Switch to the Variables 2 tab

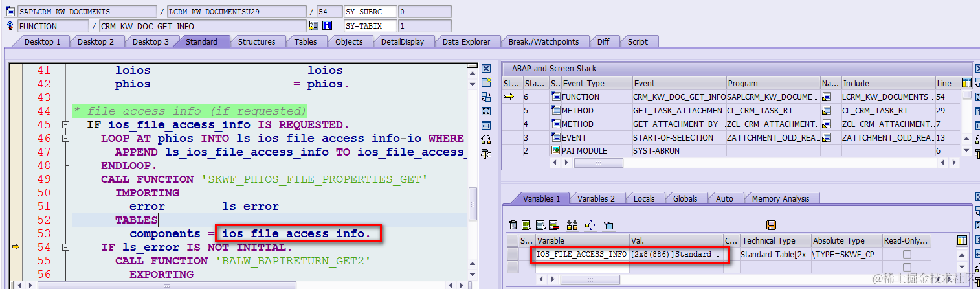(596, 198)
